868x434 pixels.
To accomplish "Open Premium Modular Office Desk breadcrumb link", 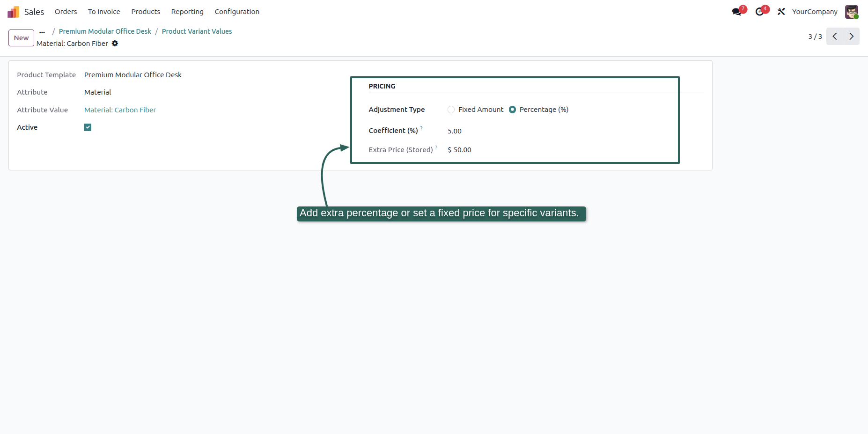I will tap(105, 31).
